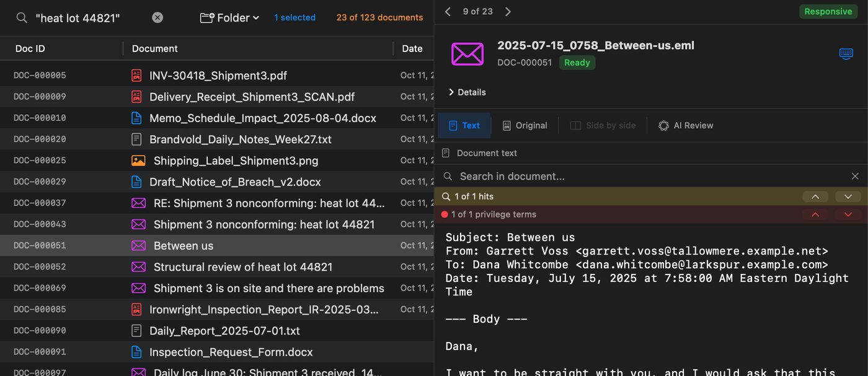Go to the next document with right chevron
The height and width of the screenshot is (376, 868).
tap(508, 12)
